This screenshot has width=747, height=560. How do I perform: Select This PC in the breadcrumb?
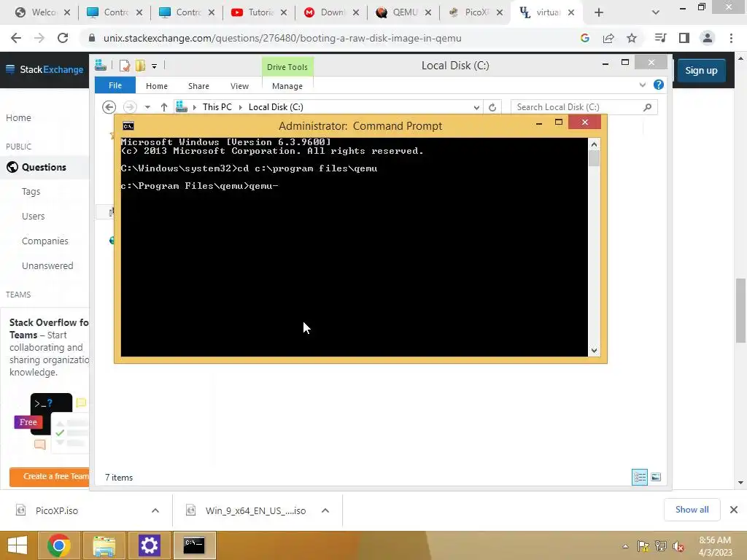coord(217,107)
